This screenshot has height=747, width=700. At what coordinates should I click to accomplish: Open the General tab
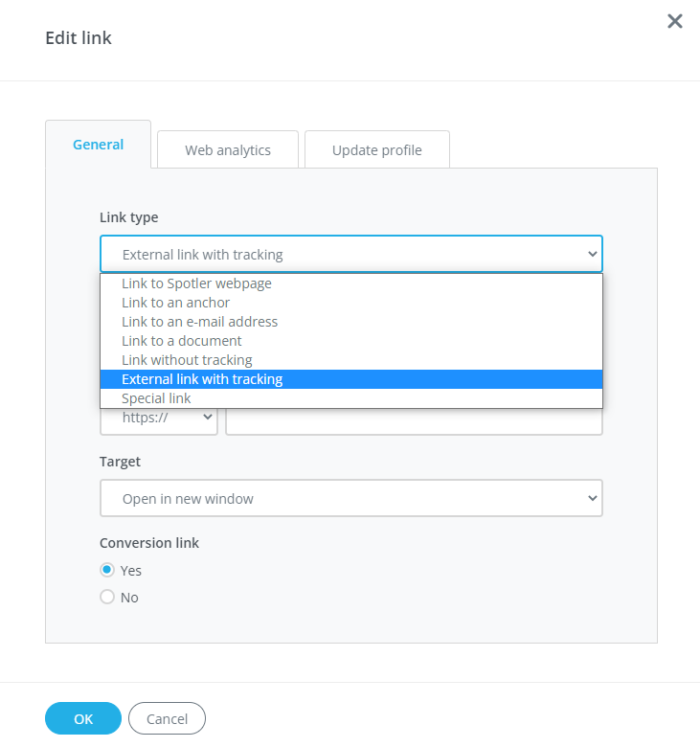click(98, 145)
